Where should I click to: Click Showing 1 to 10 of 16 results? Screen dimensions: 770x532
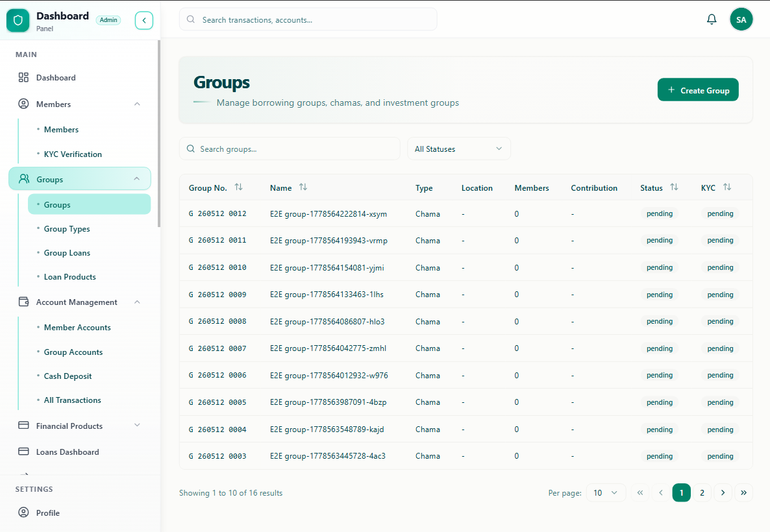[230, 492]
